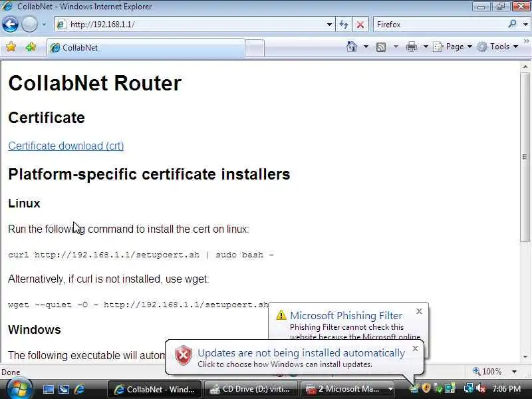Screen dimensions: 532x399
Task: Expand the Print options dropdown arrow
Action: [426, 47]
